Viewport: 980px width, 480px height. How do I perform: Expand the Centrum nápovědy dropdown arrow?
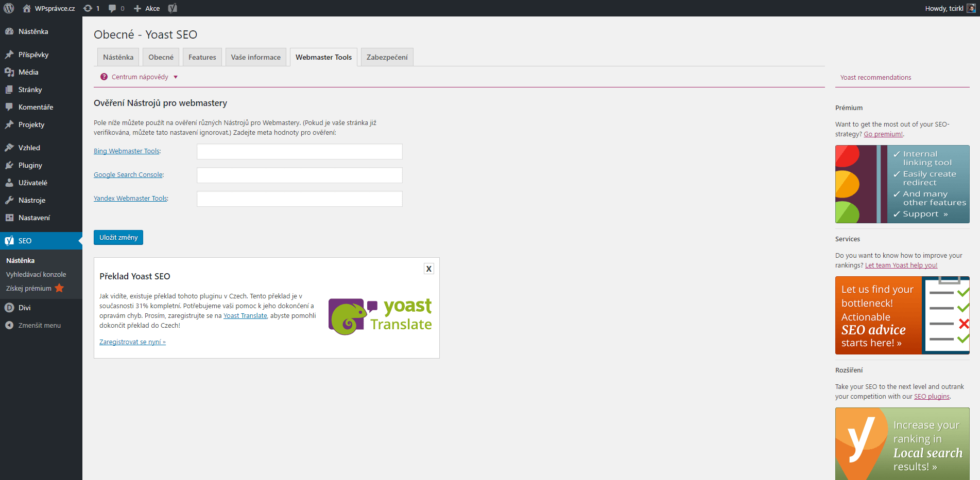tap(176, 77)
